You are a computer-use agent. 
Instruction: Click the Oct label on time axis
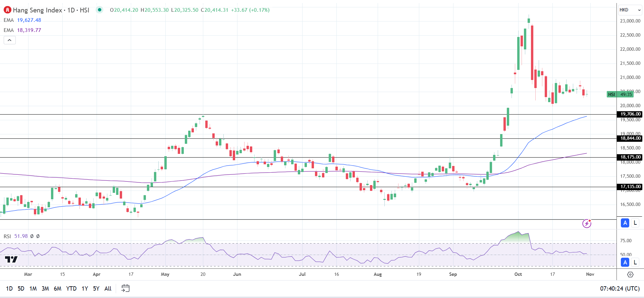(x=518, y=274)
